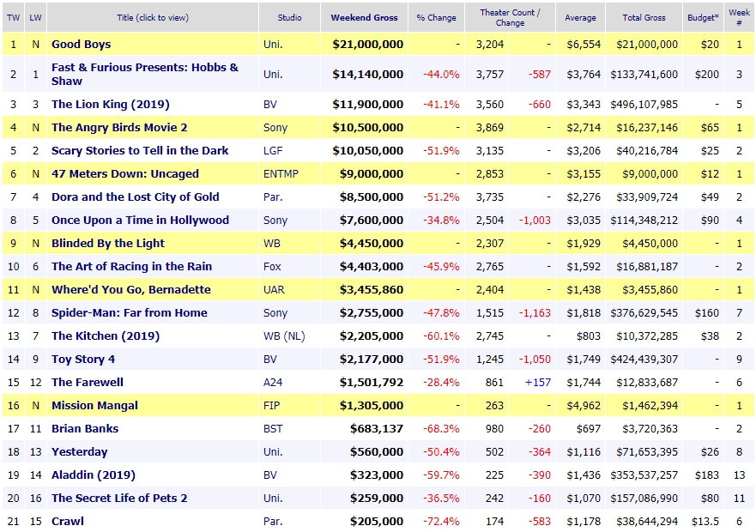Select the 3,869 theater count value
Image resolution: width=756 pixels, height=532 pixels.
(x=490, y=128)
